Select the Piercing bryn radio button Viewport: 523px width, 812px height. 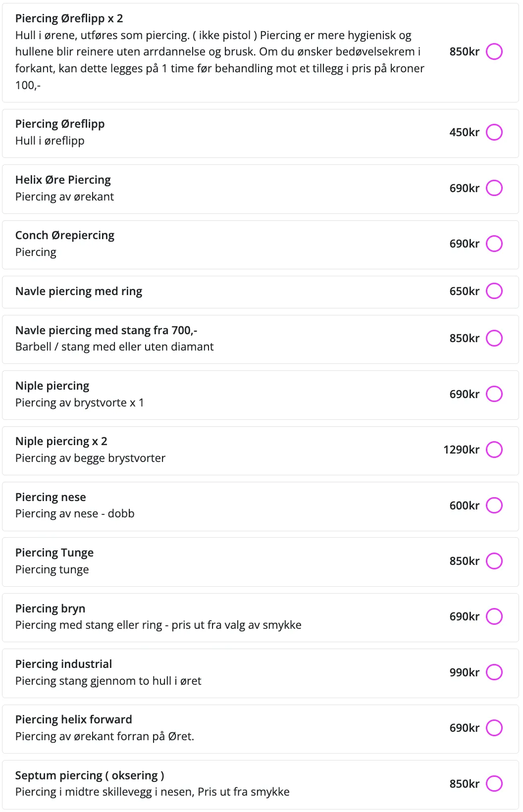(494, 616)
